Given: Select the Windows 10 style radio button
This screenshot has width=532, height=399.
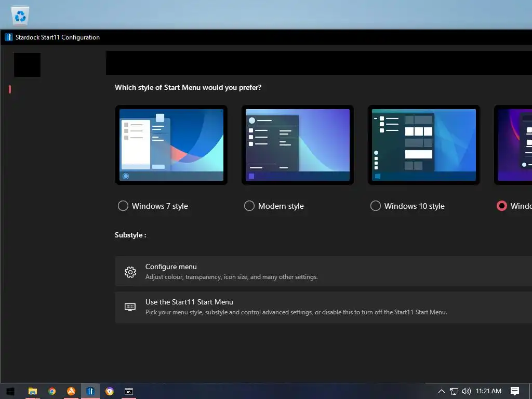Looking at the screenshot, I should 375,206.
